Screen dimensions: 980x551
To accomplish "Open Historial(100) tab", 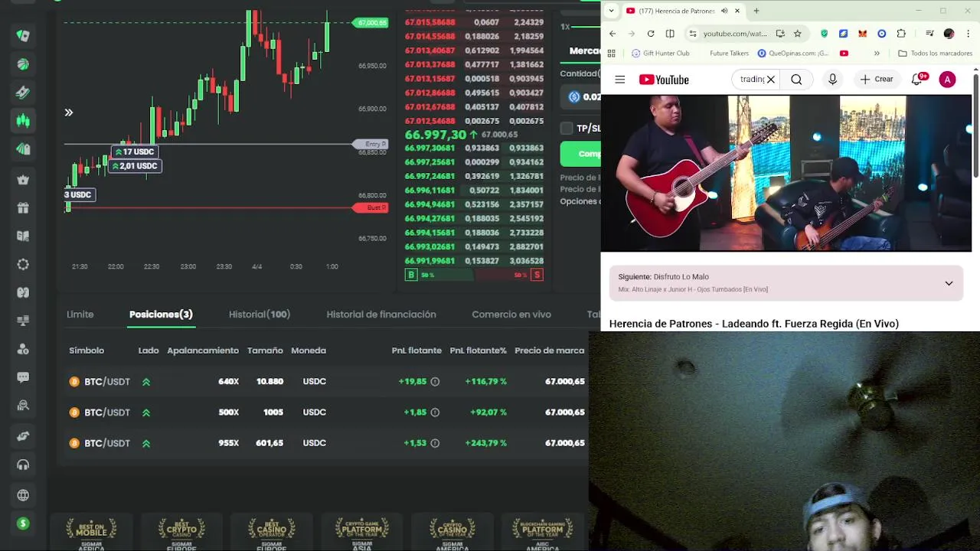I will pos(260,315).
